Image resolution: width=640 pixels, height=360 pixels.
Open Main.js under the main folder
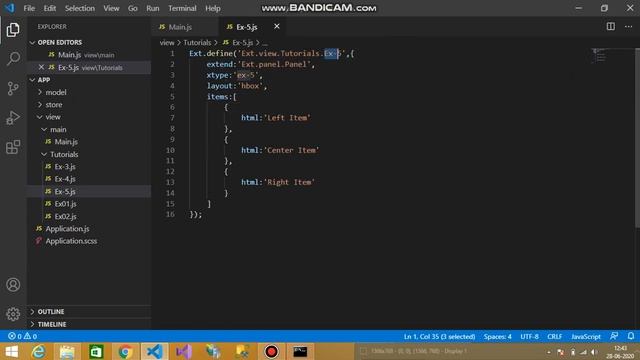[89, 142]
